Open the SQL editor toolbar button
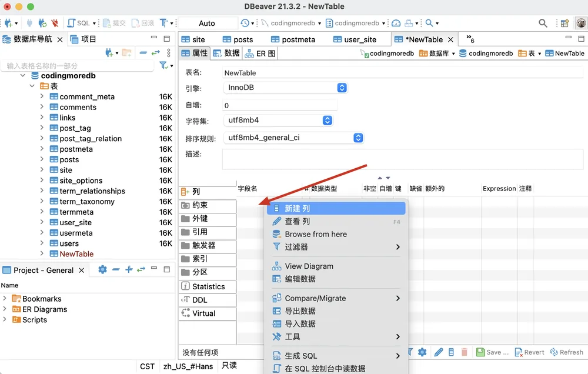Image resolution: width=588 pixels, height=374 pixels. coord(78,23)
